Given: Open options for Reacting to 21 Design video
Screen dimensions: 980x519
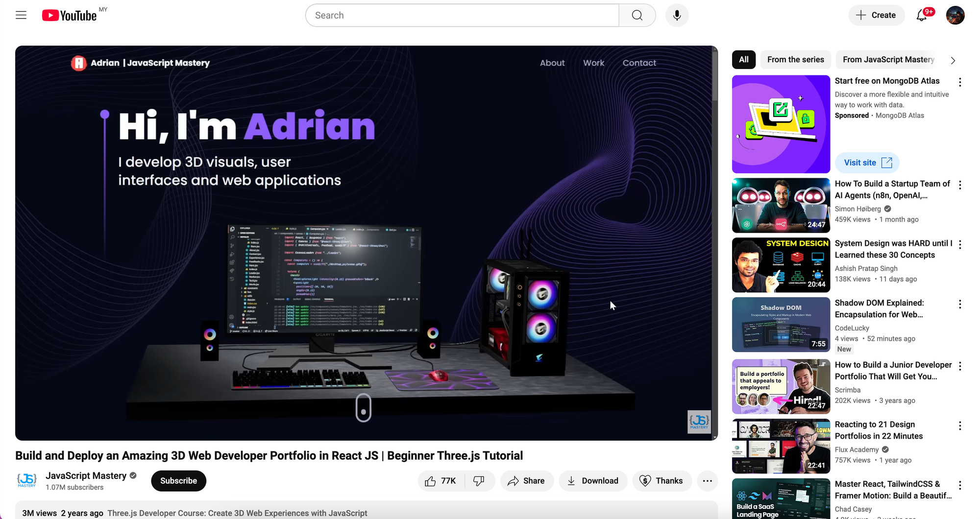Looking at the screenshot, I should click(x=960, y=426).
